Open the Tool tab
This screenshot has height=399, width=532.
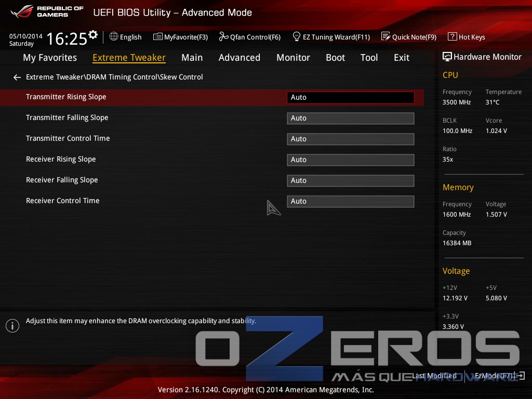(369, 58)
